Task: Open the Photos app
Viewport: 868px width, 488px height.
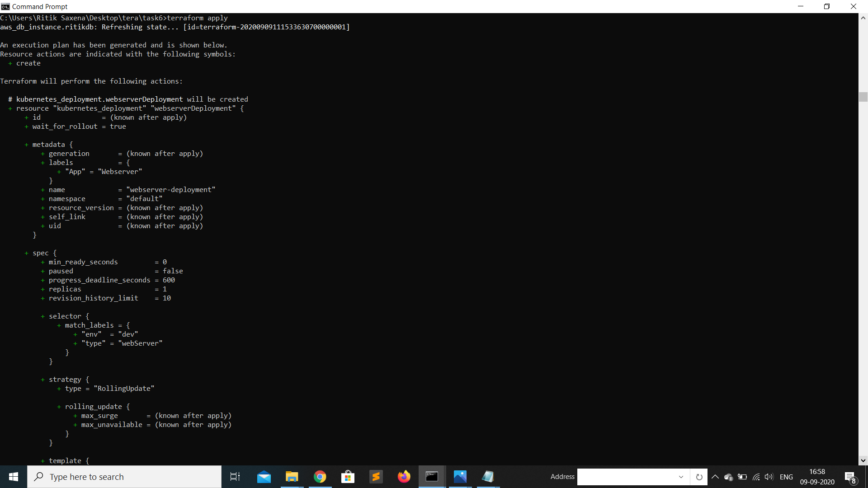Action: point(460,477)
